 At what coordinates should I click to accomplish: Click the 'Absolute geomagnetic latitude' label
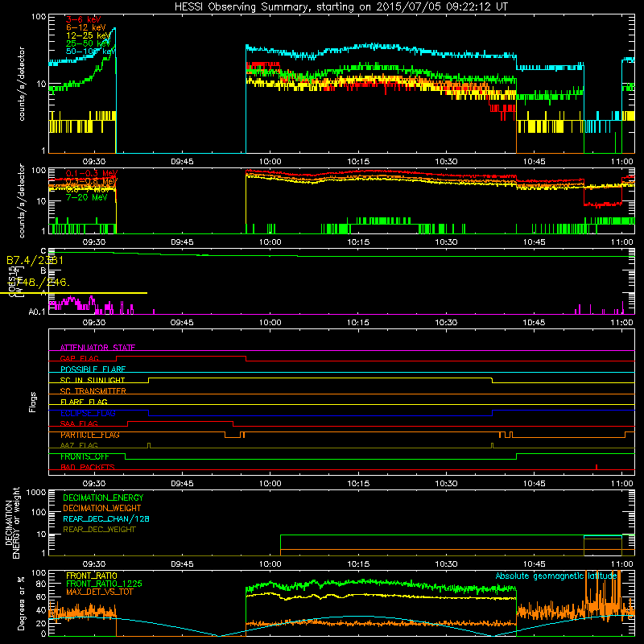(556, 576)
